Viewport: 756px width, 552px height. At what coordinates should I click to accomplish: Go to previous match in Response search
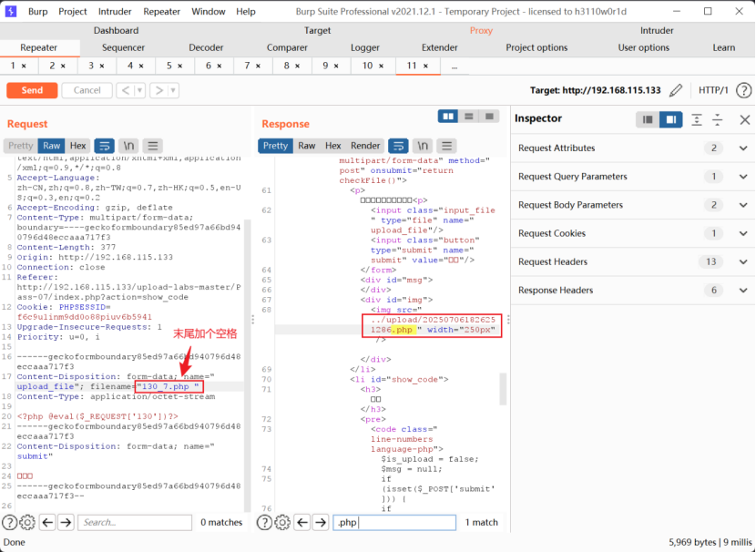(302, 522)
